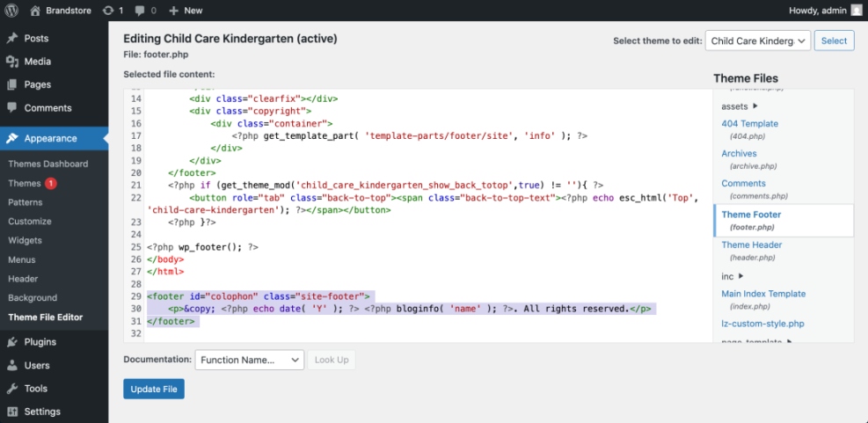Click line 17 get_template_part code

coord(410,135)
